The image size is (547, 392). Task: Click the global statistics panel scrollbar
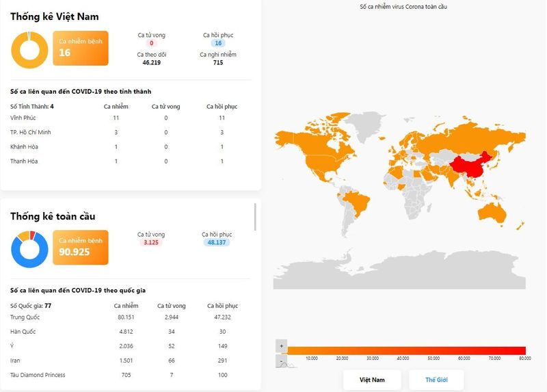tap(256, 216)
